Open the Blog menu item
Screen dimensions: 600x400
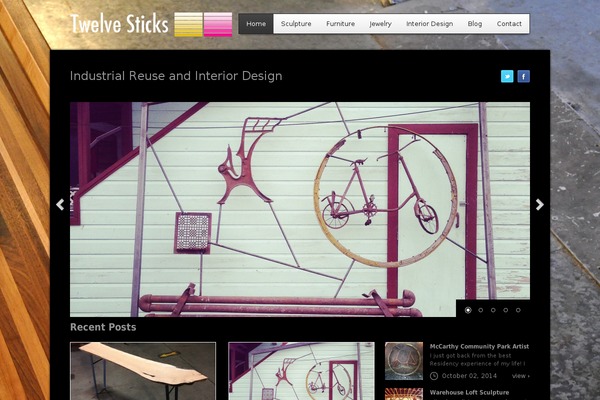point(474,24)
